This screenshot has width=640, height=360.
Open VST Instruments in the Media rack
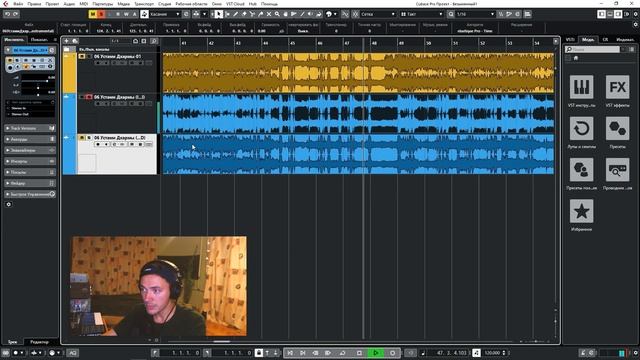[x=581, y=87]
